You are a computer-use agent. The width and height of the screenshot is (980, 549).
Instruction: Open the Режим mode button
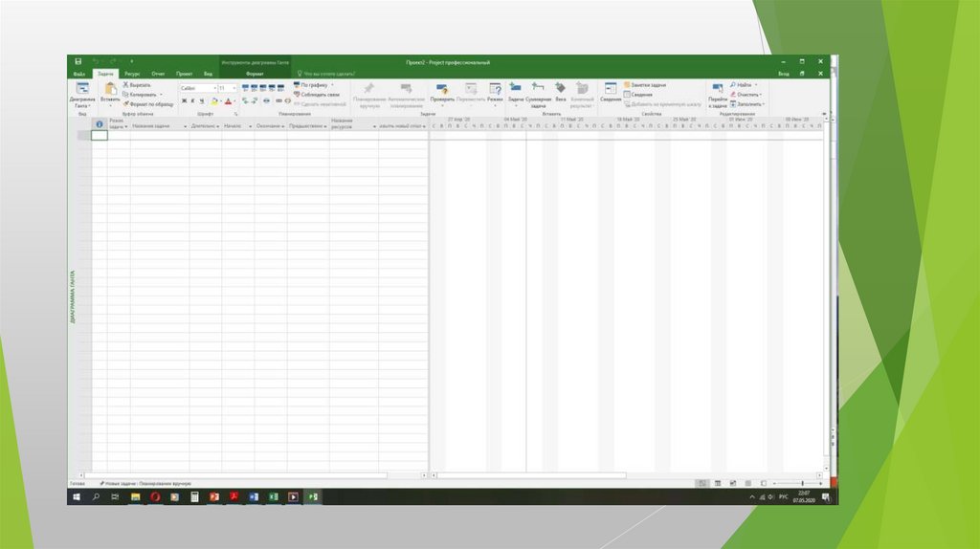[495, 93]
